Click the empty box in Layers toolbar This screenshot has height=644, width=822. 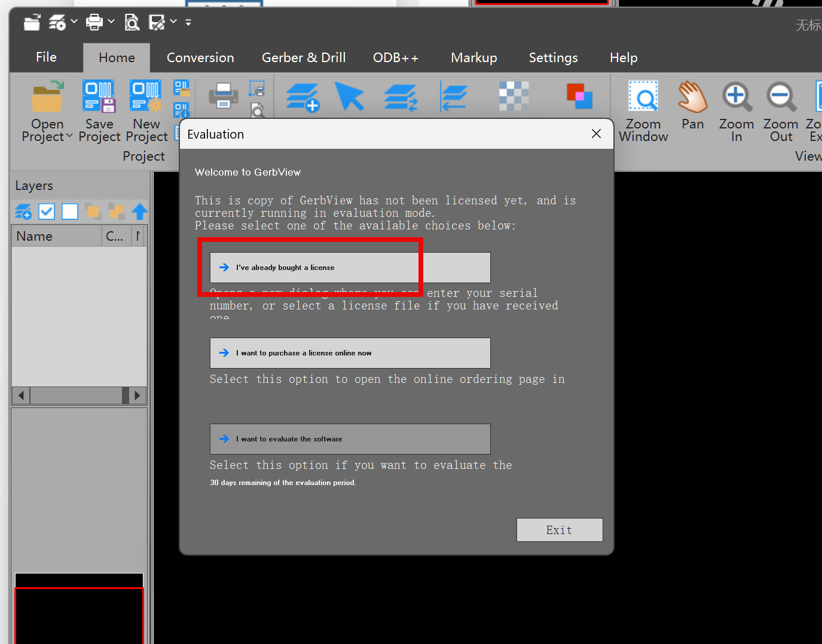(70, 211)
